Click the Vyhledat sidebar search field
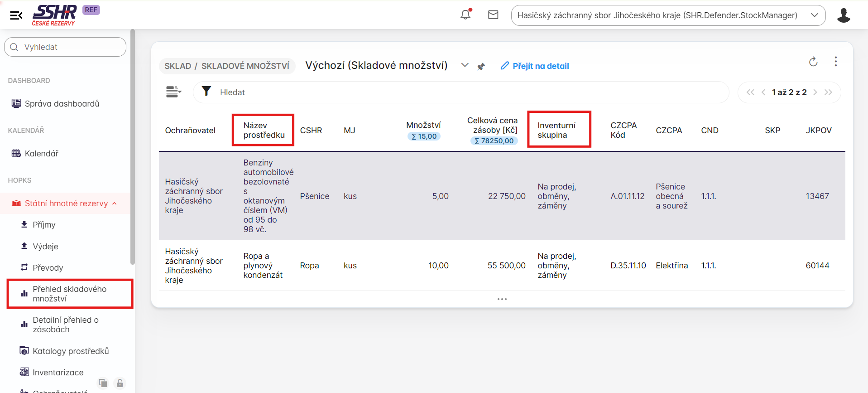This screenshot has height=393, width=868. [65, 47]
